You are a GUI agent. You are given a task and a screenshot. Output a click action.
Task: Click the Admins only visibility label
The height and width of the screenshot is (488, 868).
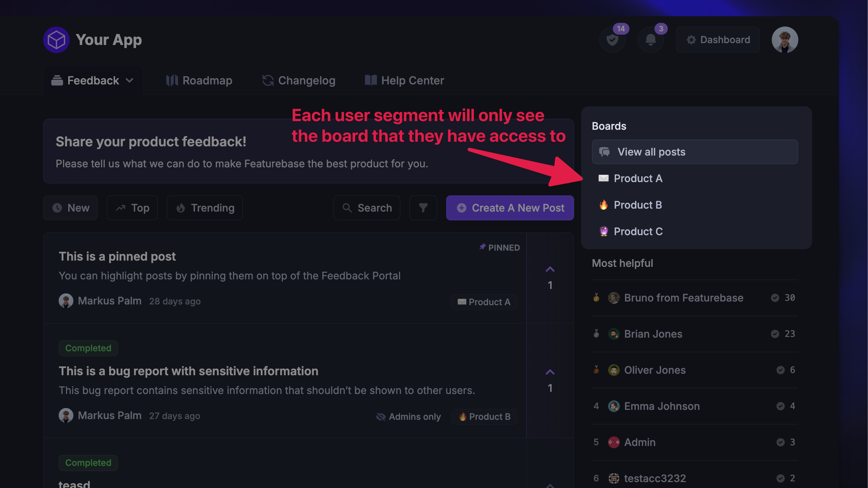pos(408,416)
